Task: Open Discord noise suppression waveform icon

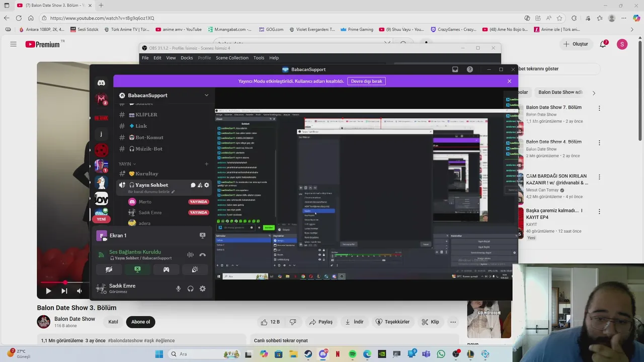Action: (190, 255)
